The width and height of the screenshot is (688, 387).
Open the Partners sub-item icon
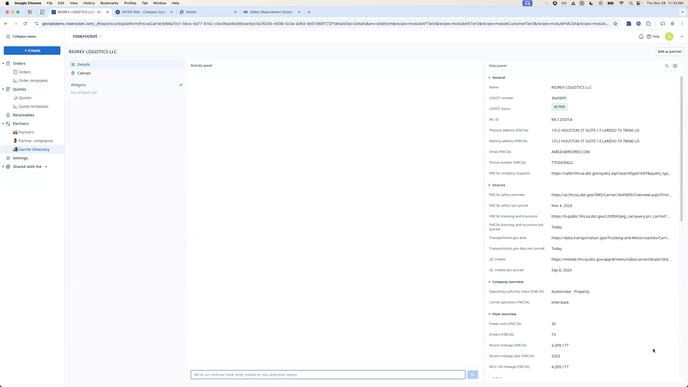[x=15, y=132]
